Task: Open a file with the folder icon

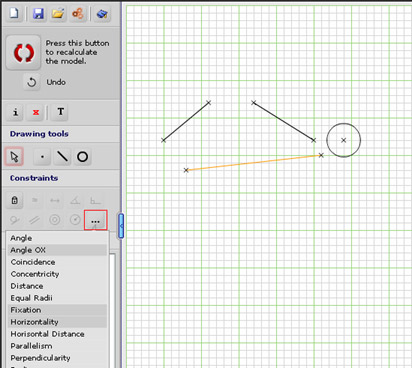Action: [x=58, y=14]
